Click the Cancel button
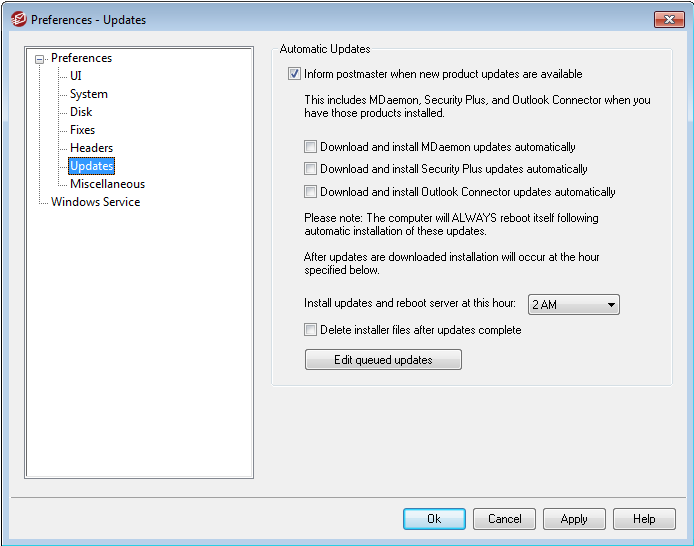 505,519
